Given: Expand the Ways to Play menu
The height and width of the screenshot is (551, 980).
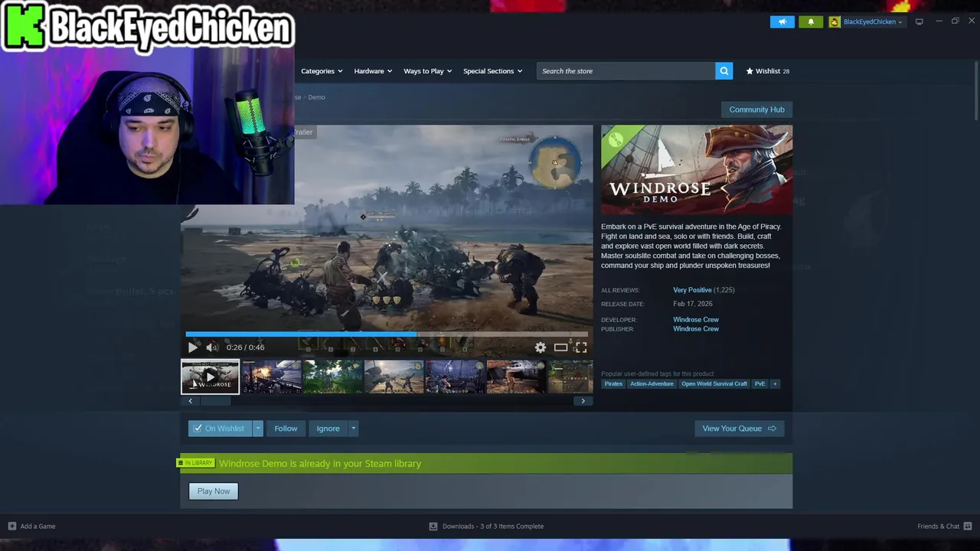Looking at the screenshot, I should 427,71.
